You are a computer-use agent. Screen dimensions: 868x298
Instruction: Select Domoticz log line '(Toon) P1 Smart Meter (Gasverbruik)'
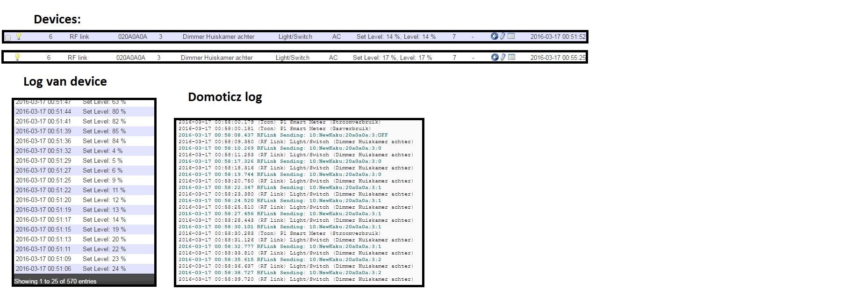(274, 129)
